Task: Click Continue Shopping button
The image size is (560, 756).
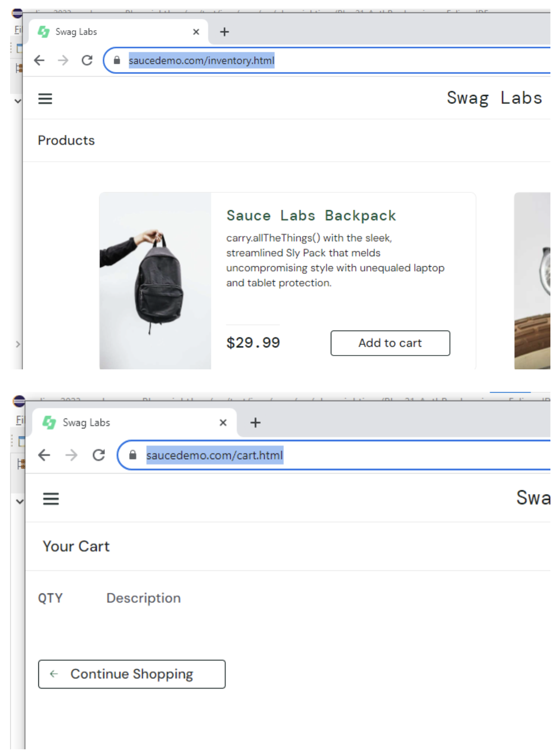Action: [132, 674]
